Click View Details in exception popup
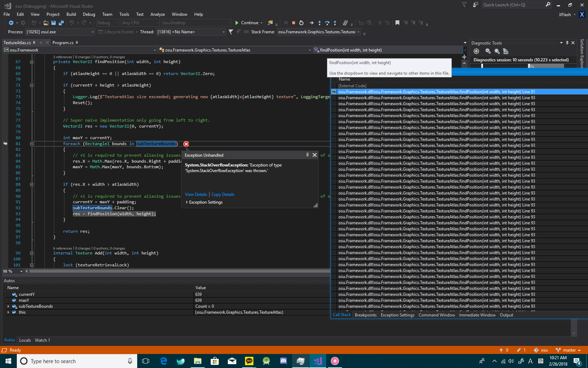This screenshot has height=368, width=588. tap(196, 194)
